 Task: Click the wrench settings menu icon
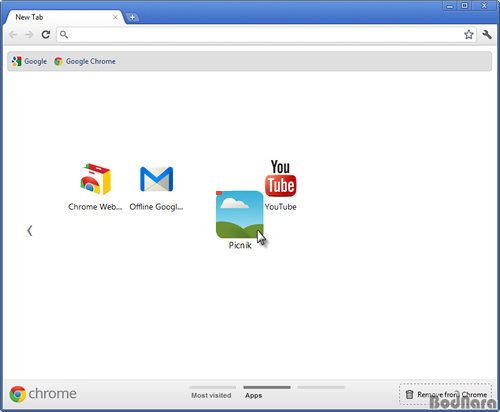(x=487, y=34)
